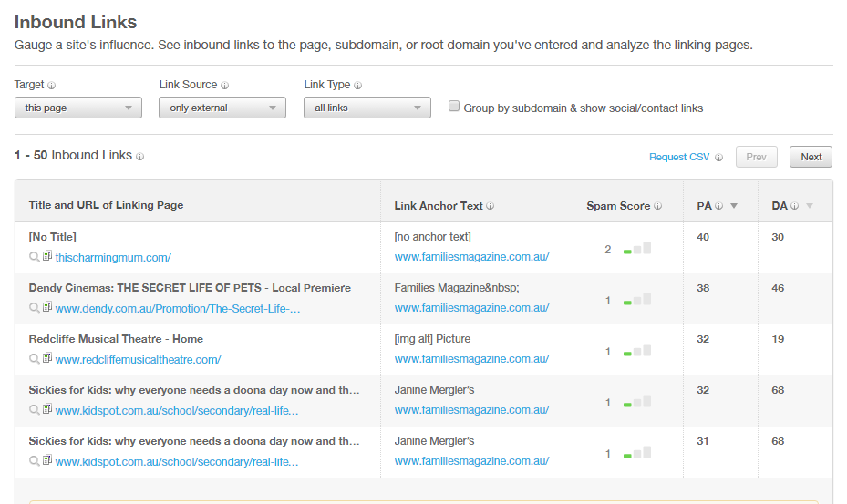Click PA value 40 in first row
The height and width of the screenshot is (504, 847).
click(x=703, y=237)
